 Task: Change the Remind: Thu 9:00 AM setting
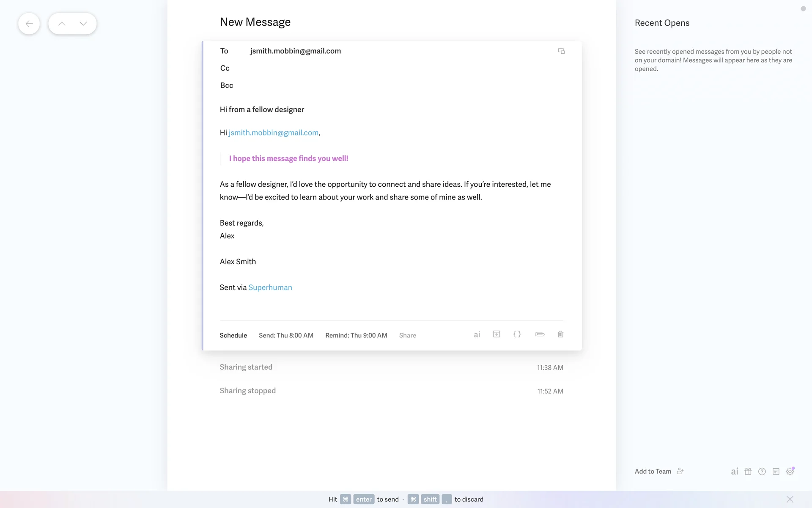pyautogui.click(x=356, y=335)
